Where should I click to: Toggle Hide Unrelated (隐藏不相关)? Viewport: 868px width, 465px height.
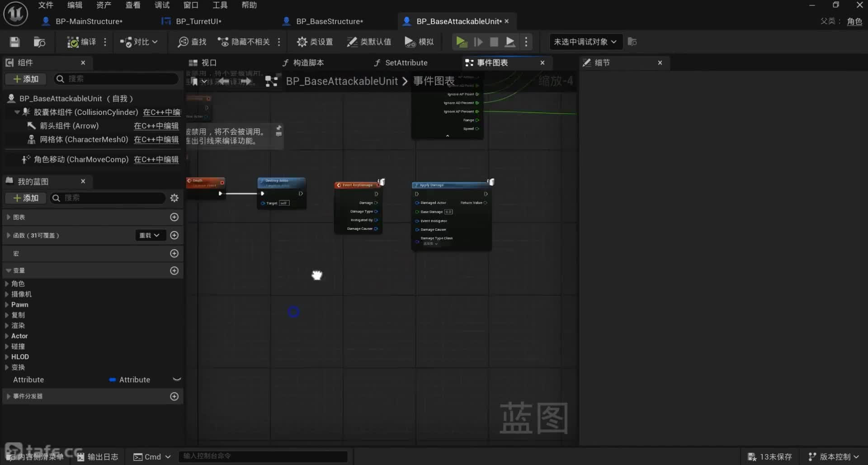[244, 42]
